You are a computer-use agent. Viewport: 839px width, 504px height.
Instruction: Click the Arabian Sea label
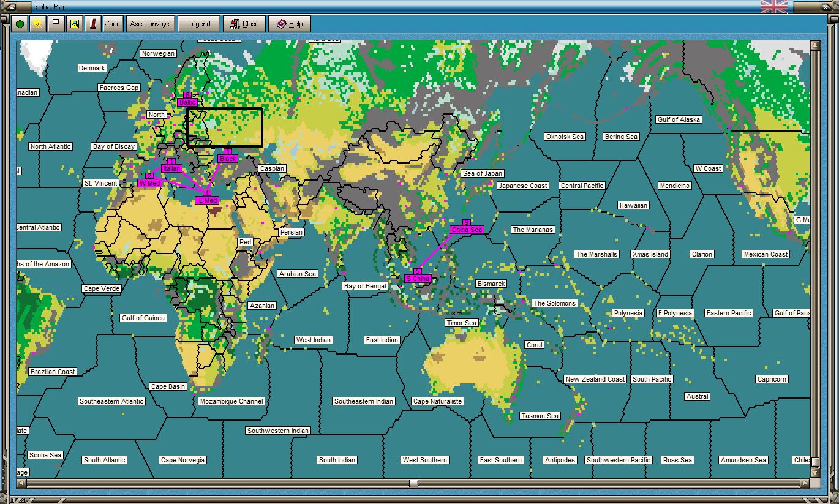298,274
